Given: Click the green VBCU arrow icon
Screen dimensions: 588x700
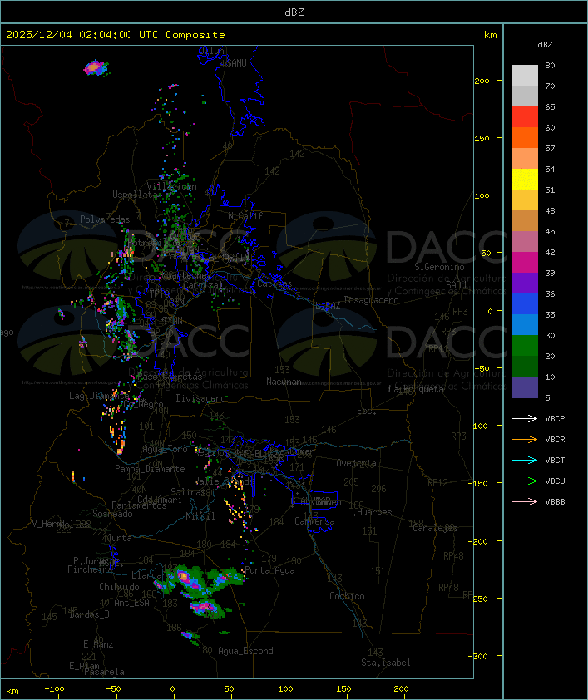Looking at the screenshot, I should (525, 481).
